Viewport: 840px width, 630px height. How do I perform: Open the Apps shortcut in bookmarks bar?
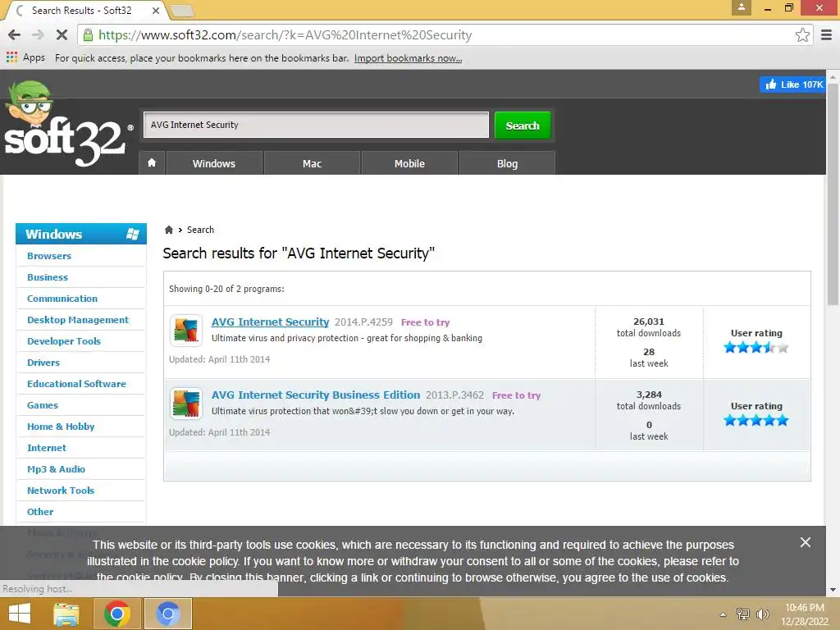[x=25, y=57]
